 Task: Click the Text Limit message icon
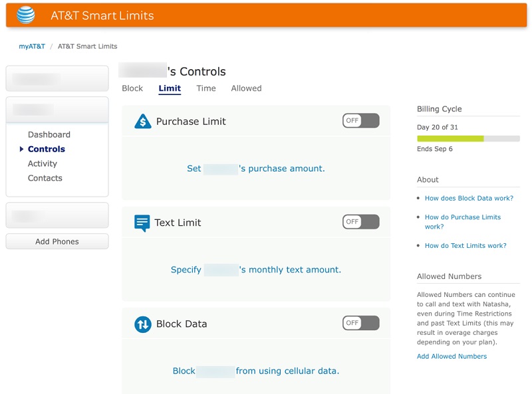tap(142, 223)
